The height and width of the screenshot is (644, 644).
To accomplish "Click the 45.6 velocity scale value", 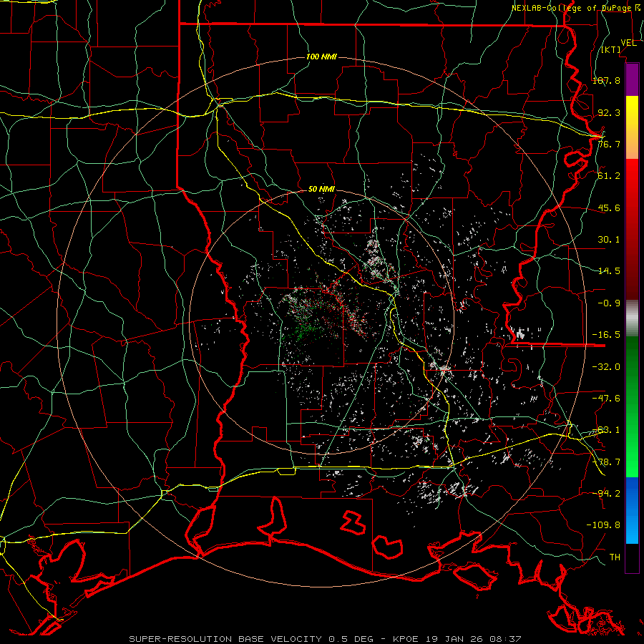I will coord(609,208).
